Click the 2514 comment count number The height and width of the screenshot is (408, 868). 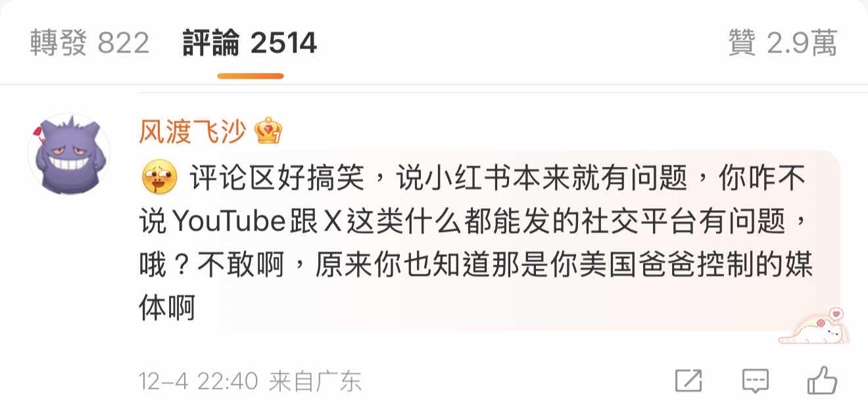pyautogui.click(x=284, y=43)
